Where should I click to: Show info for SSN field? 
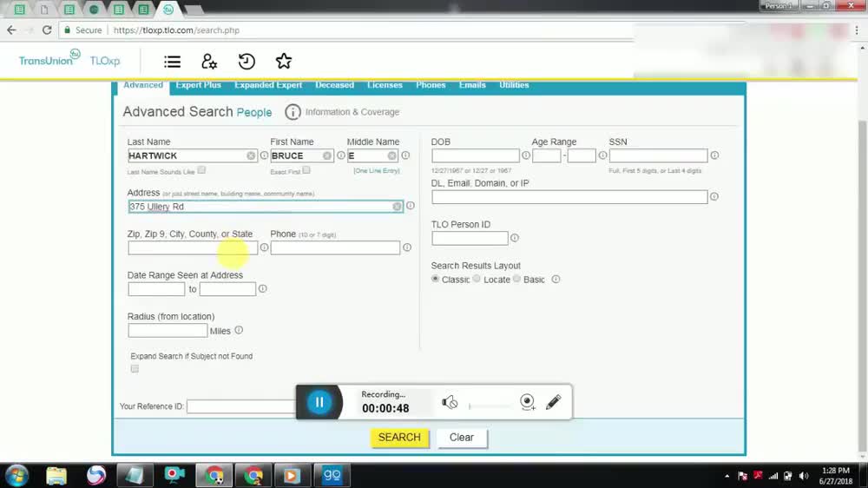(x=714, y=155)
